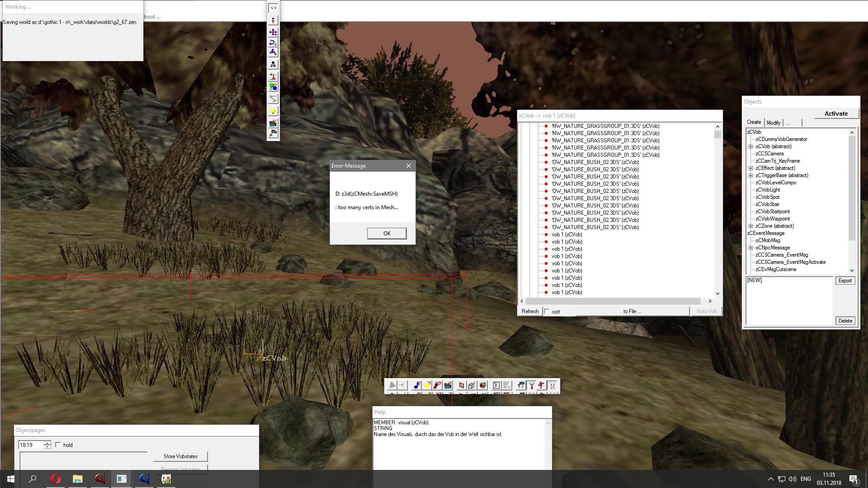Click the red signpost icon
The width and height of the screenshot is (868, 488).
pos(542,385)
